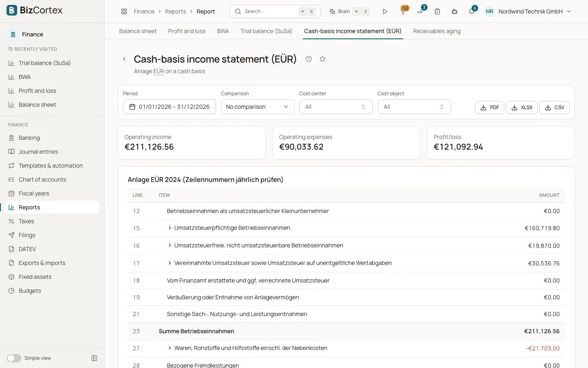588x368 pixels.
Task: Open the checkmark tasks icon with badge 3
Action: (420, 11)
